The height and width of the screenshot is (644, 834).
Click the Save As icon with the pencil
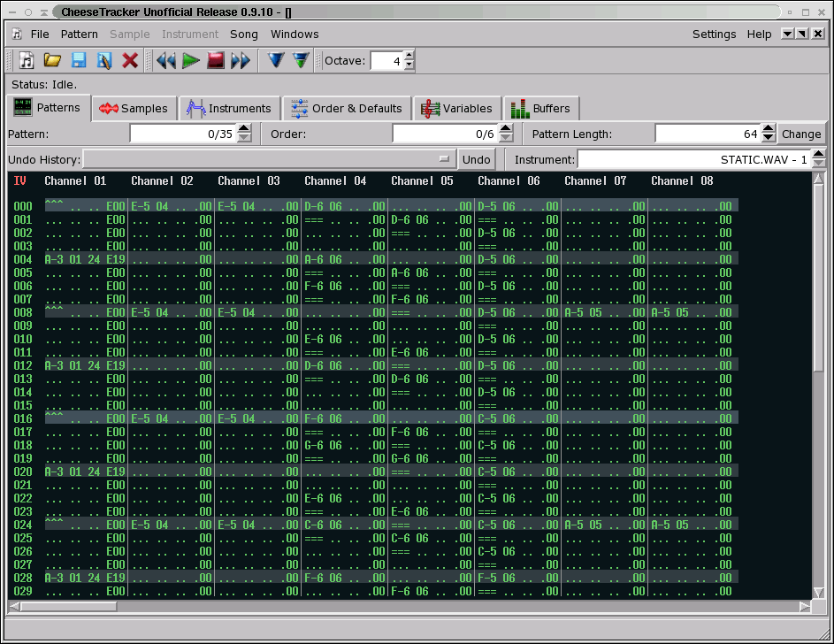tap(104, 61)
